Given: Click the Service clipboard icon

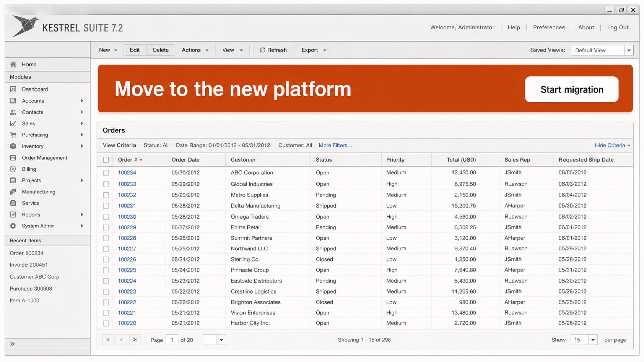Looking at the screenshot, I should pyautogui.click(x=13, y=203).
